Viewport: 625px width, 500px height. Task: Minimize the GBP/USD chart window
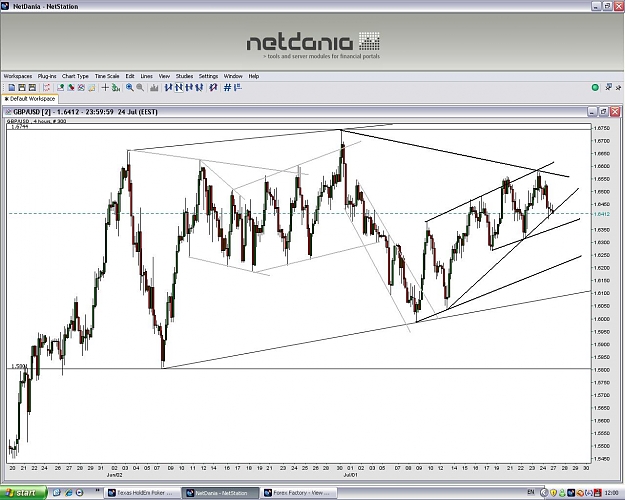coord(593,112)
